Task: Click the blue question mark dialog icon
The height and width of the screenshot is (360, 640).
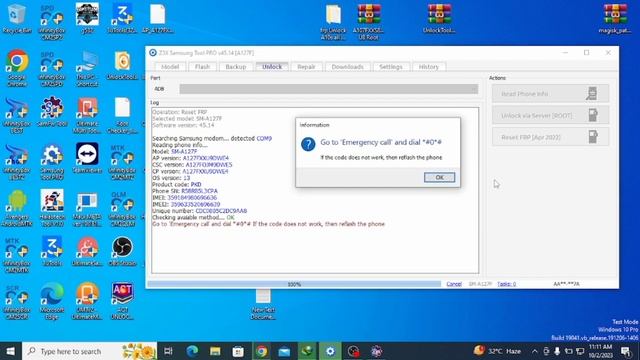Action: (x=308, y=144)
